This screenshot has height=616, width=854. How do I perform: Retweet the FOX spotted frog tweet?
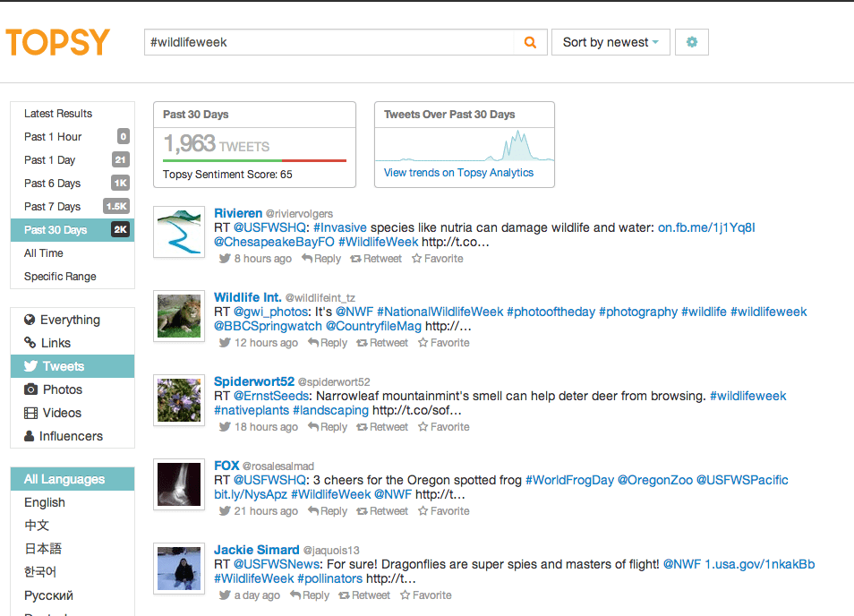point(382,511)
